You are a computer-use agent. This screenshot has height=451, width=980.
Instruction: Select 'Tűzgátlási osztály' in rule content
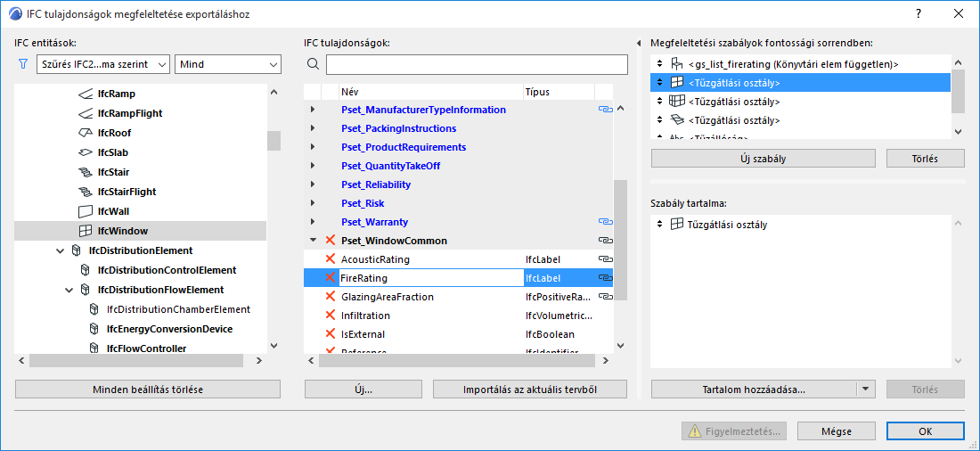(x=728, y=224)
